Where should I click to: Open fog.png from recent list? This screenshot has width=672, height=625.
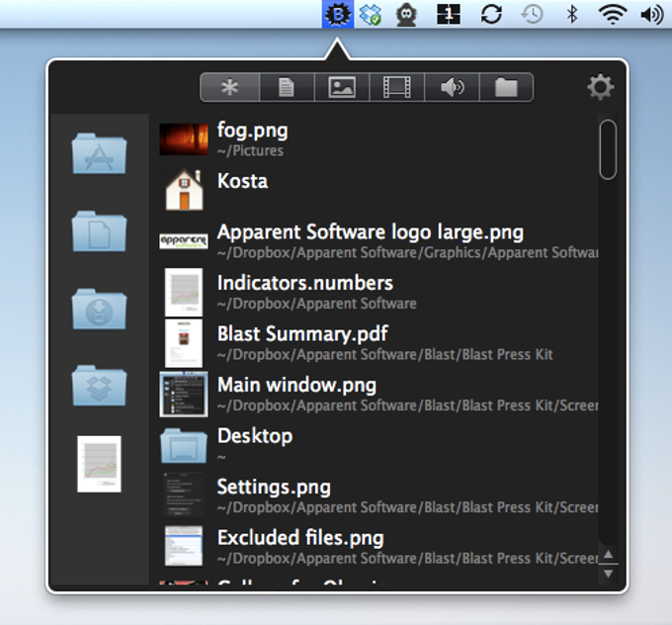(x=252, y=130)
